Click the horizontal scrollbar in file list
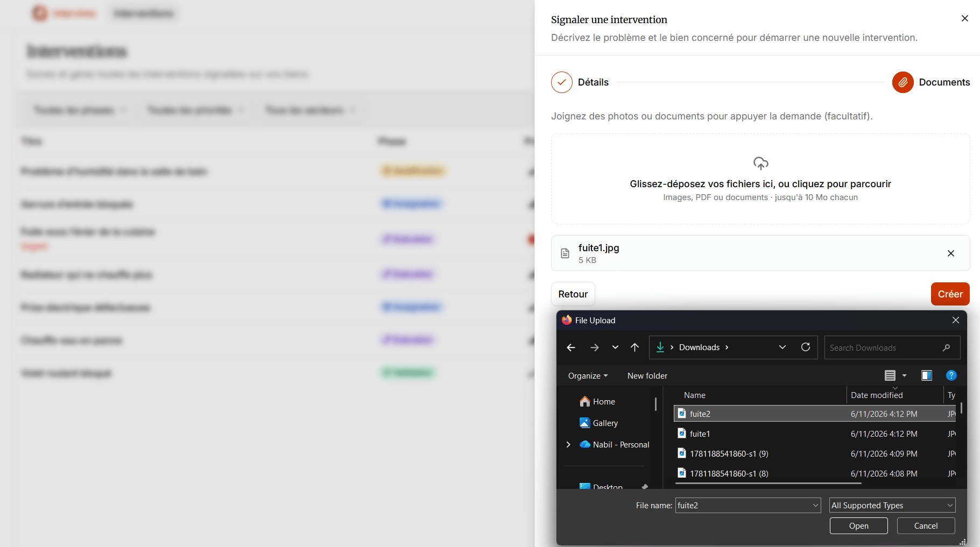Image resolution: width=980 pixels, height=547 pixels. [769, 484]
